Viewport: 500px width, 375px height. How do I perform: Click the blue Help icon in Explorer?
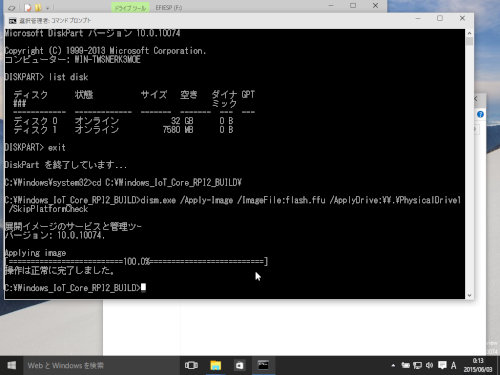[x=480, y=114]
